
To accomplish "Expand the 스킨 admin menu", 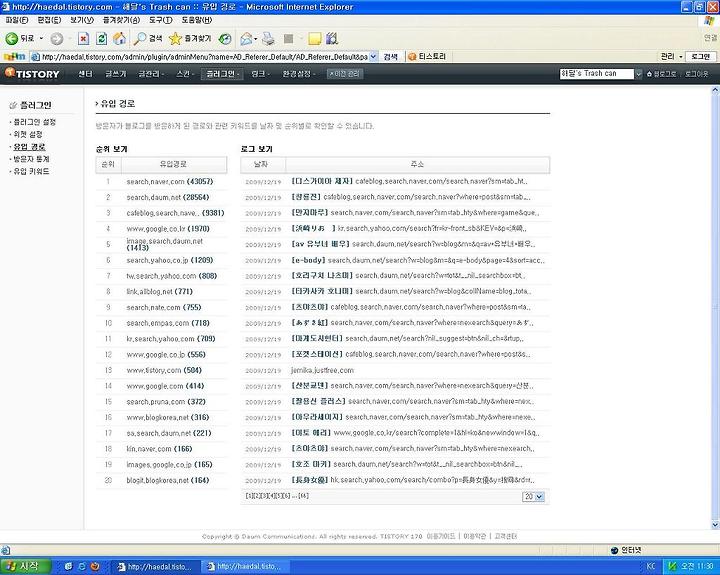I will click(185, 73).
